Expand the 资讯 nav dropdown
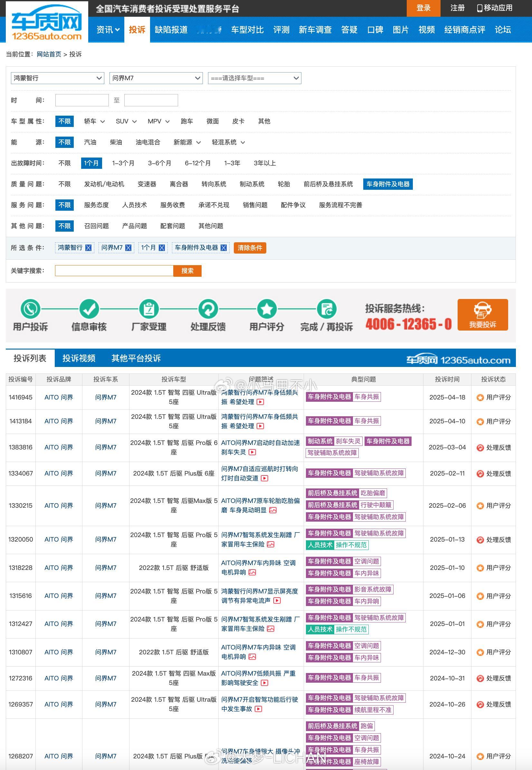 point(108,30)
